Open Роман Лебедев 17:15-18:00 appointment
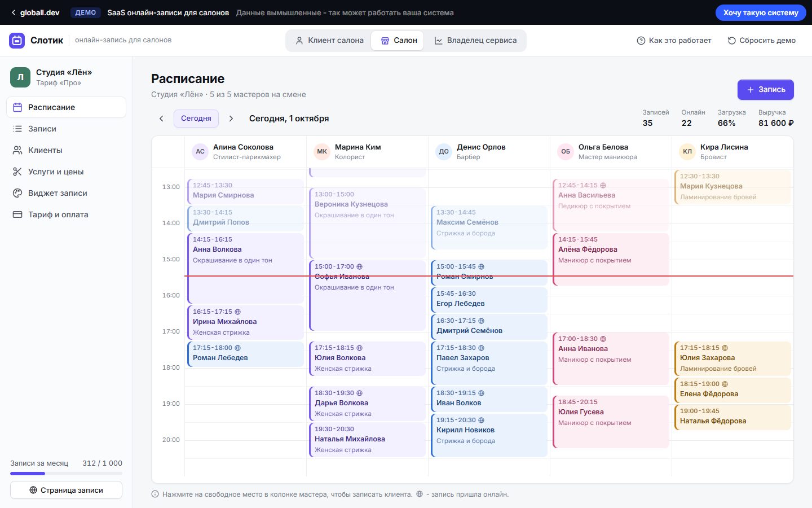The image size is (812, 508). [x=245, y=354]
